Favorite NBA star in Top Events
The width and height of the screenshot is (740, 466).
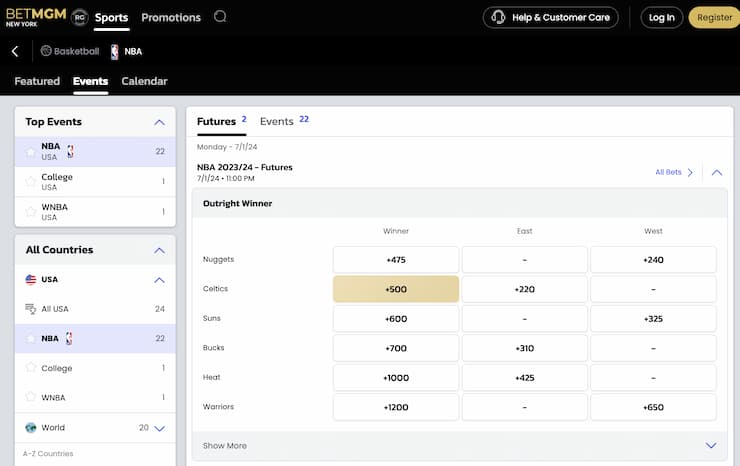(31, 152)
